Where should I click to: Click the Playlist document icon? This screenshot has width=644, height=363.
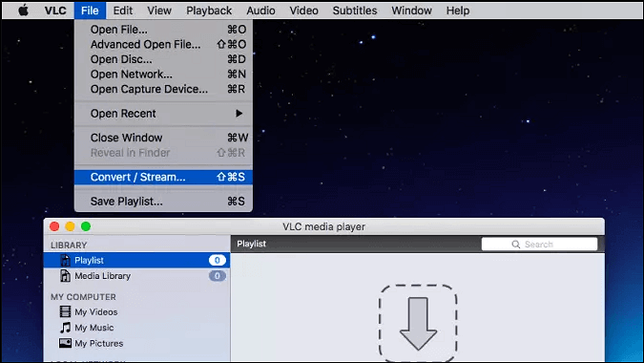(65, 260)
